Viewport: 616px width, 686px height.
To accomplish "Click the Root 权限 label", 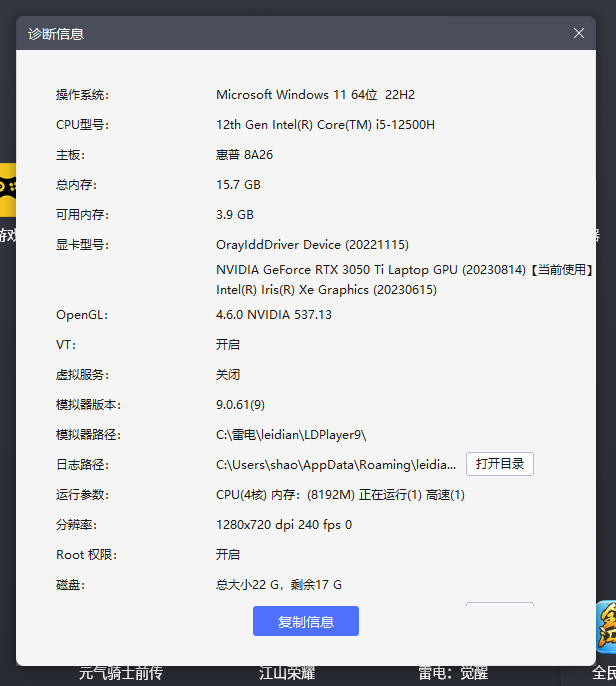I will coord(86,555).
